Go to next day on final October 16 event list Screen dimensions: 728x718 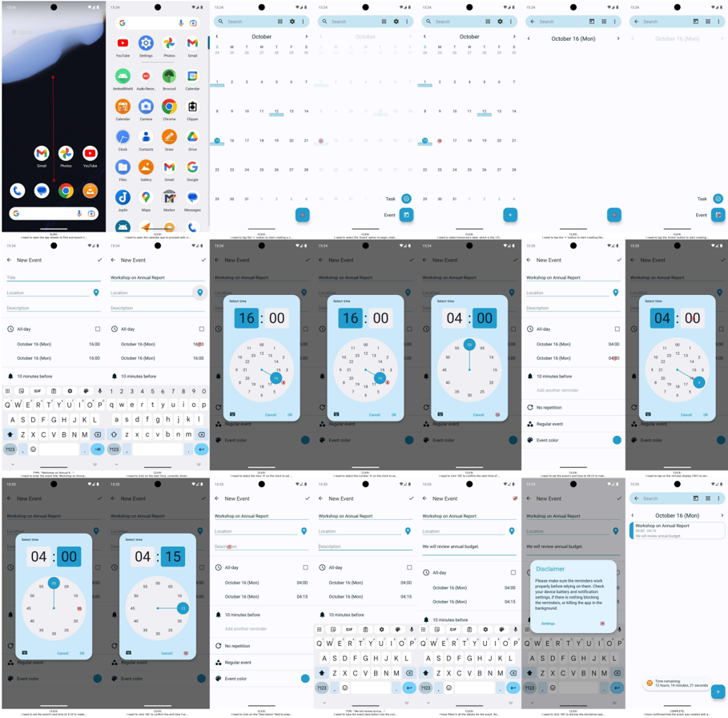click(722, 515)
